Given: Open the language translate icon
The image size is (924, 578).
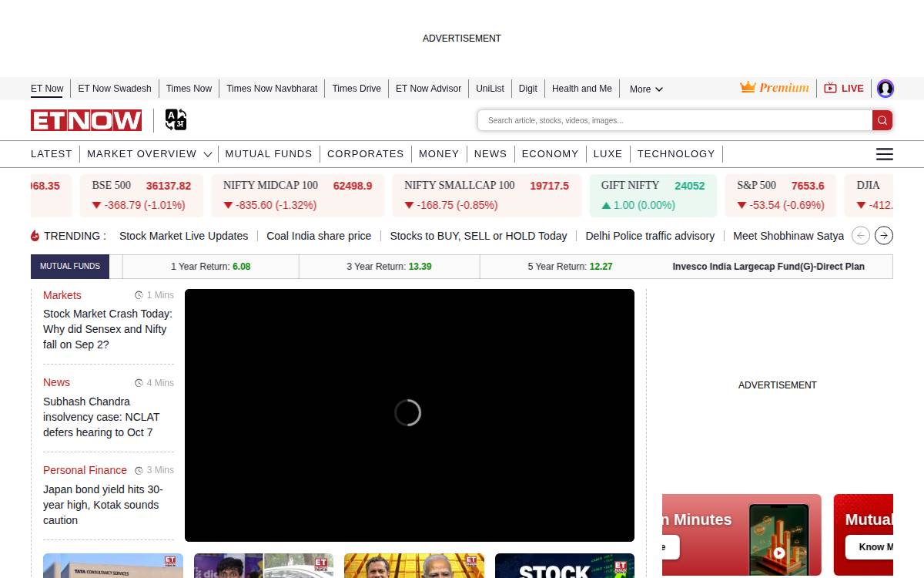Looking at the screenshot, I should tap(176, 120).
